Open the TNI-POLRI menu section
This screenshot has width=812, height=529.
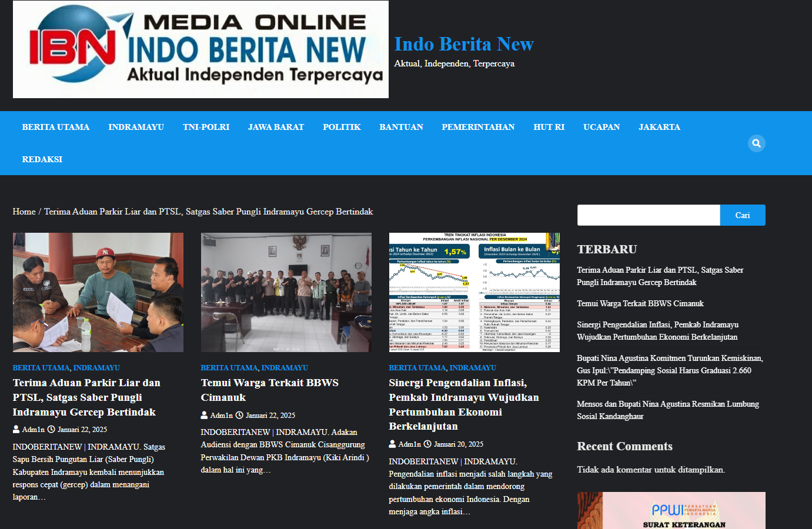pyautogui.click(x=206, y=127)
